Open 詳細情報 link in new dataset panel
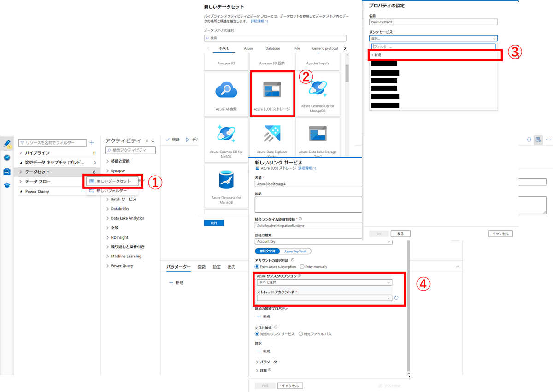553x392 pixels. 259,21
